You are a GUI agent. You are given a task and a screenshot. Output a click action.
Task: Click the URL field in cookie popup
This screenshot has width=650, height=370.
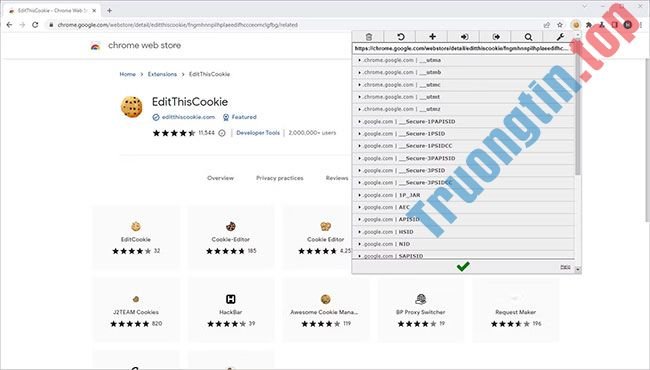462,48
